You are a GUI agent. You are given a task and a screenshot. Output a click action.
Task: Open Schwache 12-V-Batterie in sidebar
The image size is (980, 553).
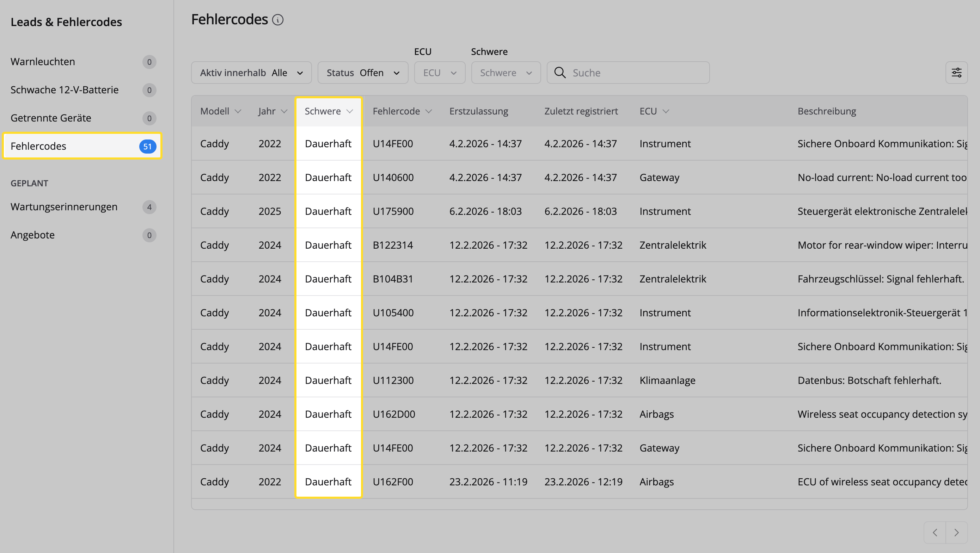[82, 90]
